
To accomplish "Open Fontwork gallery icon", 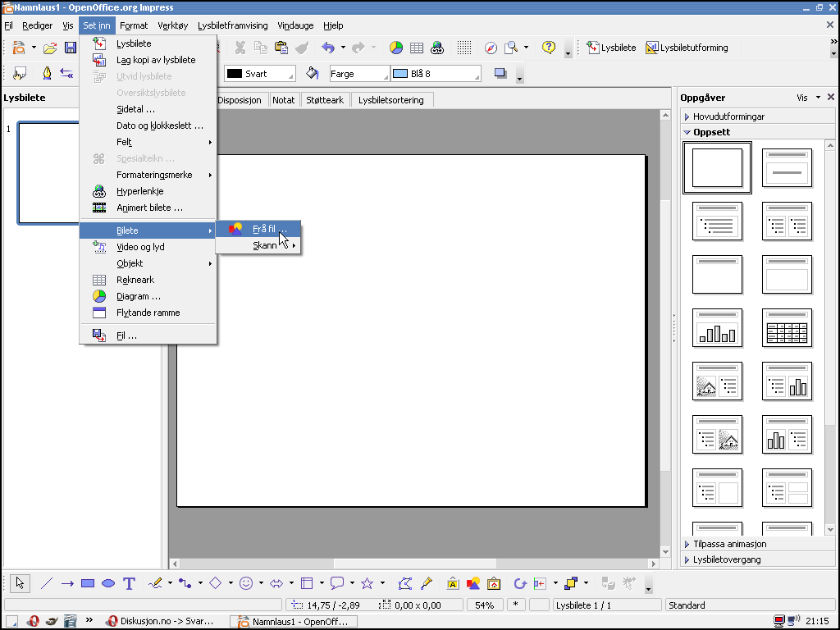I will pyautogui.click(x=453, y=583).
